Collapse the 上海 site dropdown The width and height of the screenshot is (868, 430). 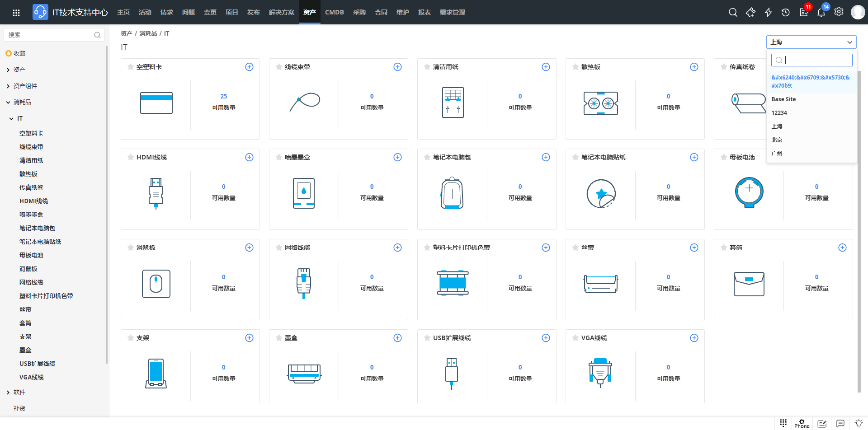pos(811,42)
